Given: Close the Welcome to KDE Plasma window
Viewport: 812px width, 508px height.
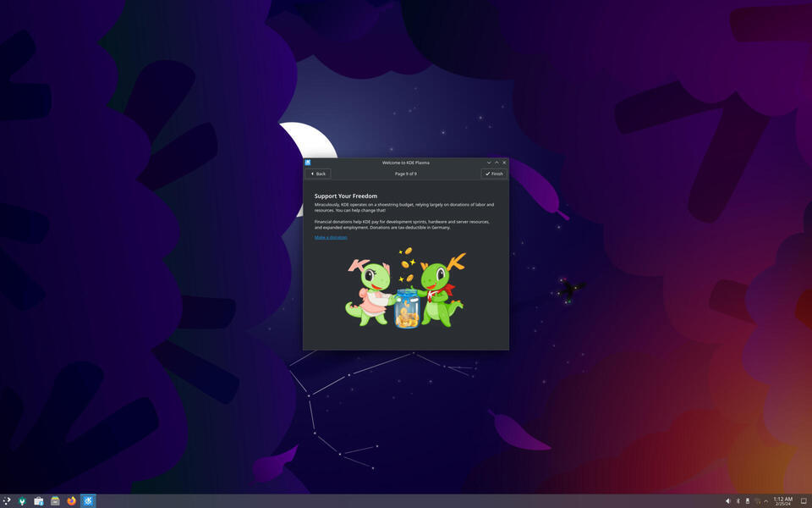Looking at the screenshot, I should (504, 163).
